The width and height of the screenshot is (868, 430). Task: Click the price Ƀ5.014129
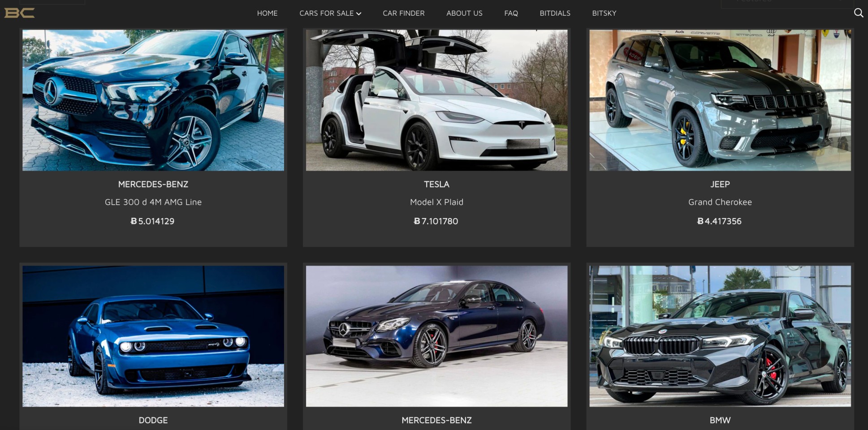pos(152,221)
